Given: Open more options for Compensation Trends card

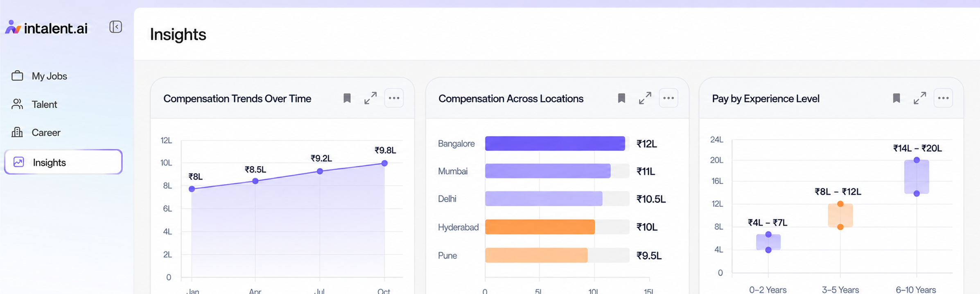Looking at the screenshot, I should pyautogui.click(x=394, y=98).
